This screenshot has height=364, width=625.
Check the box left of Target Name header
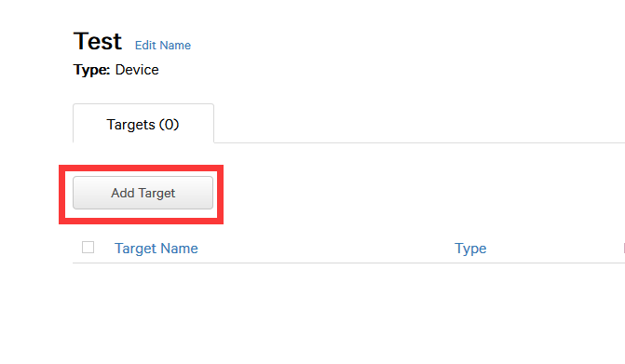[88, 248]
